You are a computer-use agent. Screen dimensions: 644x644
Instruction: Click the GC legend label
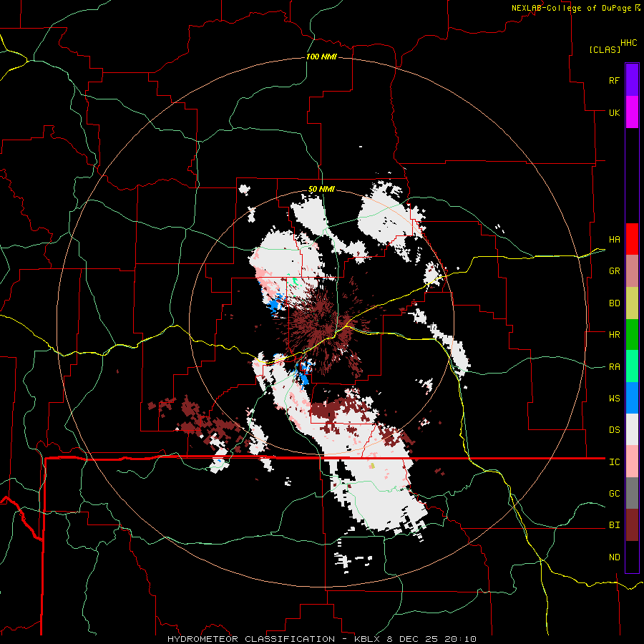coord(614,494)
